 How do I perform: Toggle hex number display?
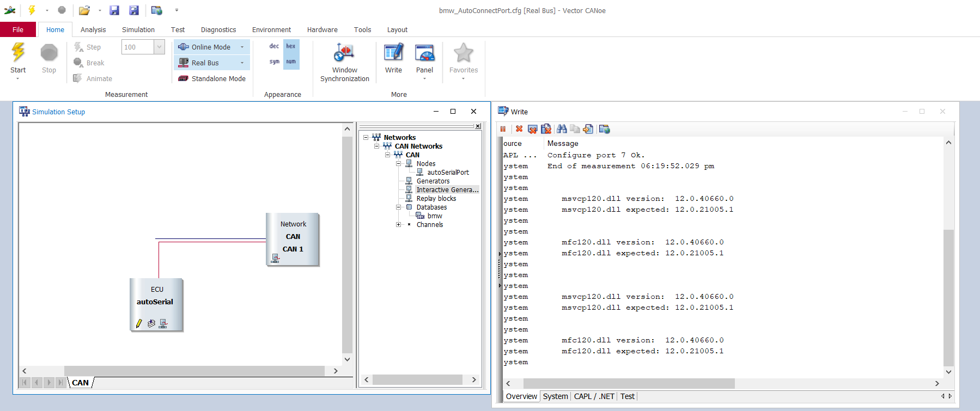click(291, 46)
